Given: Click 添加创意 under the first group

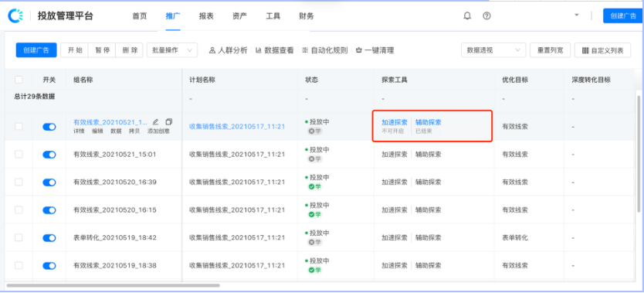Looking at the screenshot, I should 158,131.
